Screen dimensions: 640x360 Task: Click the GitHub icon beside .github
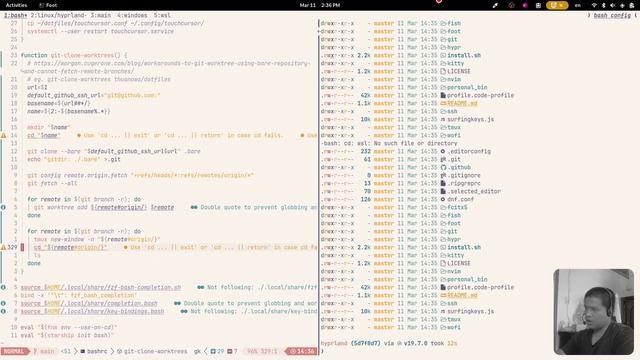click(443, 167)
